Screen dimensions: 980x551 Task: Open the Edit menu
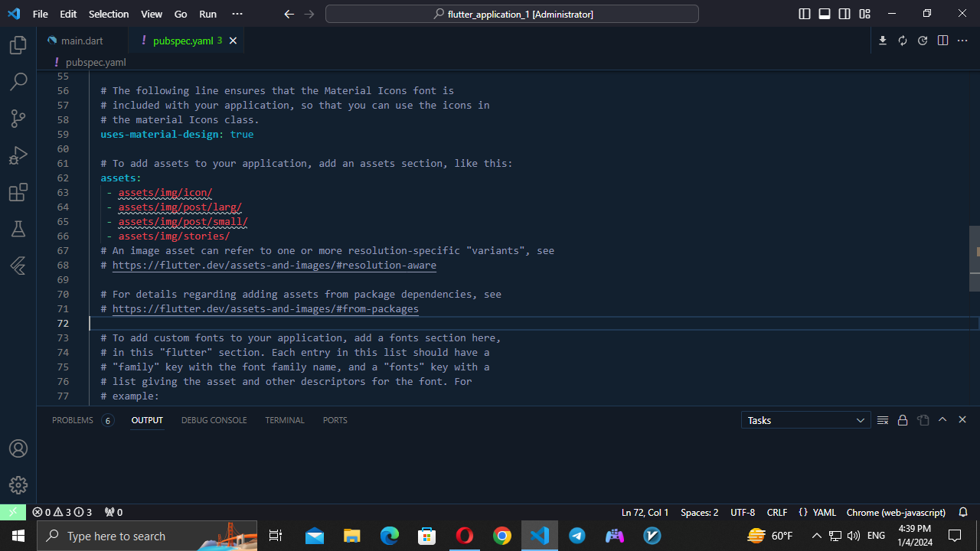coord(68,14)
